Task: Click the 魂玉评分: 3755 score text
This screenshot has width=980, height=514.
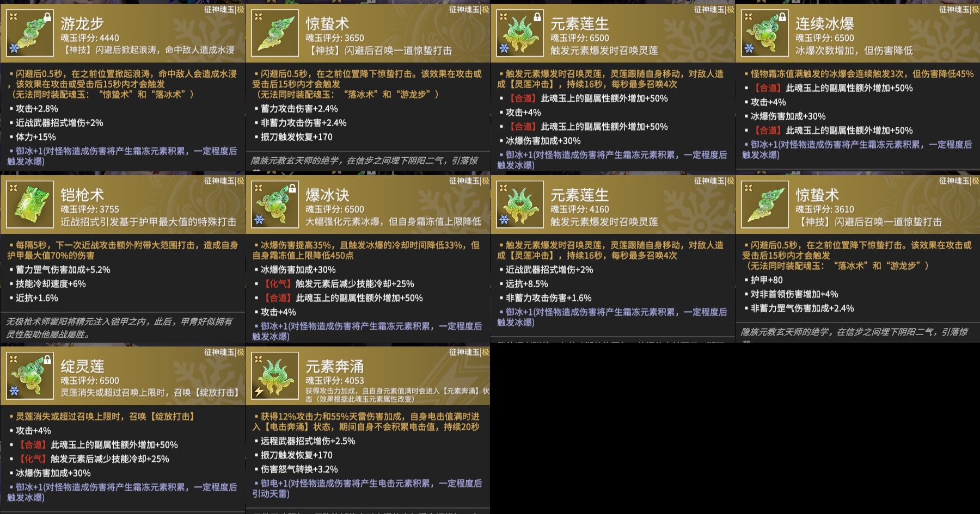Action: coord(90,209)
